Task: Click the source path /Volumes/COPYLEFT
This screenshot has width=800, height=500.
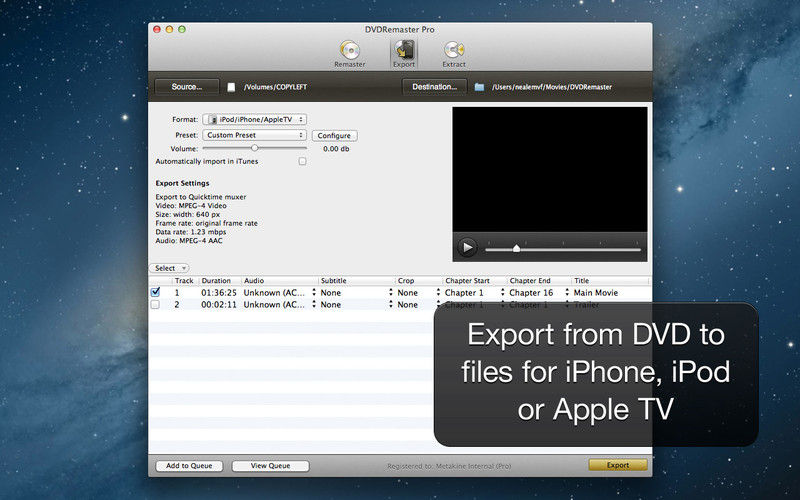Action: pos(276,87)
